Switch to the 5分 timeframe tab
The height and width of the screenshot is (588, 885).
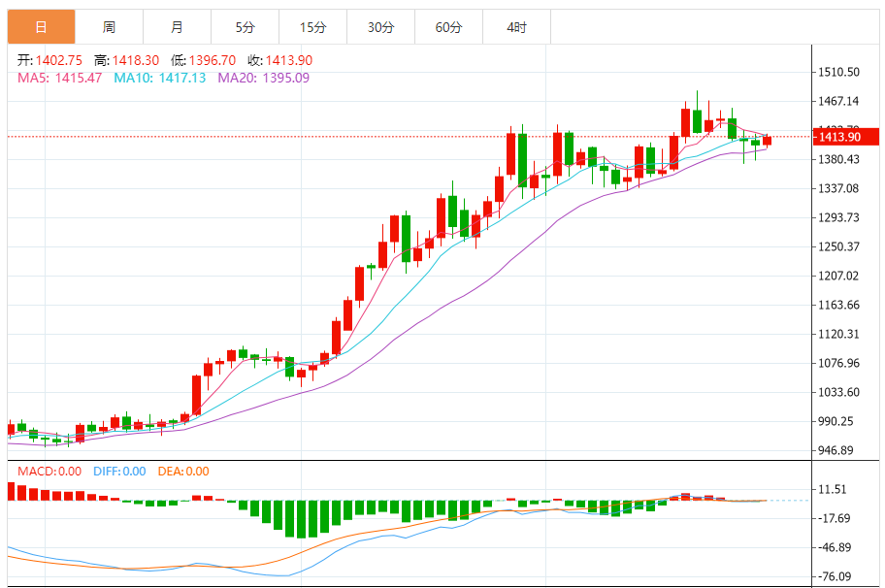[245, 27]
